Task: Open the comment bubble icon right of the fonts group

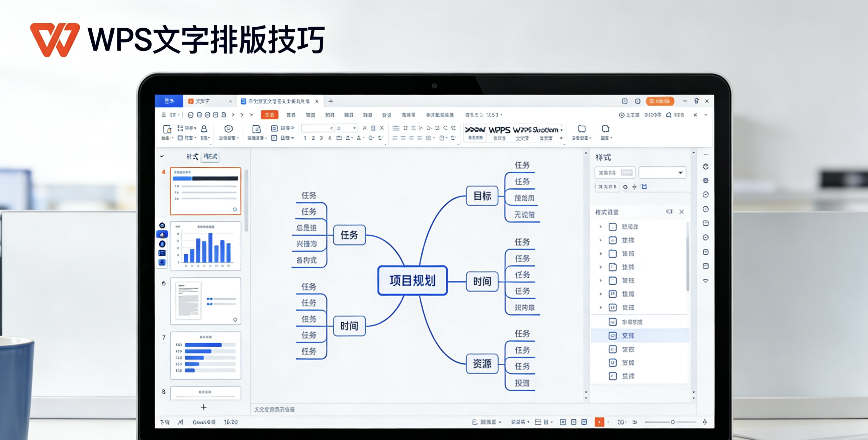Action: [581, 130]
